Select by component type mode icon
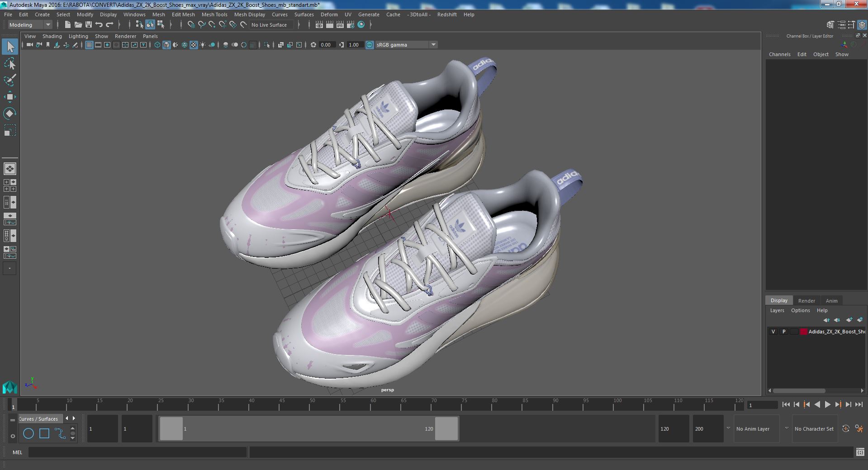 click(161, 25)
